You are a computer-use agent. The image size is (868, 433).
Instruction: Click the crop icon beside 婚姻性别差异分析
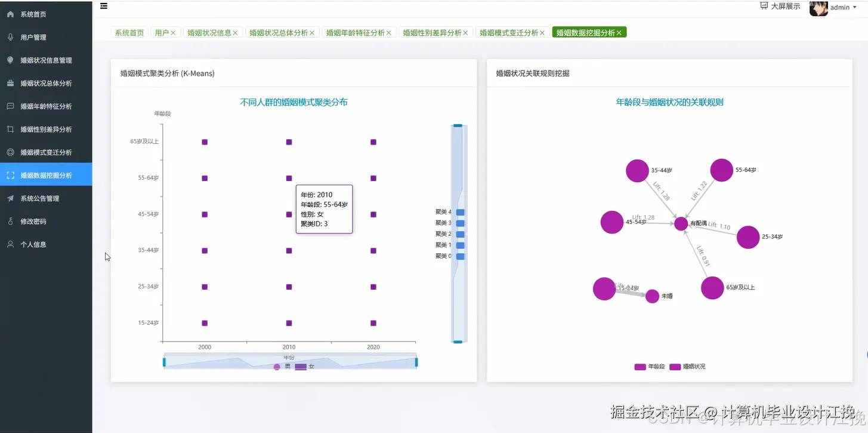click(10, 129)
